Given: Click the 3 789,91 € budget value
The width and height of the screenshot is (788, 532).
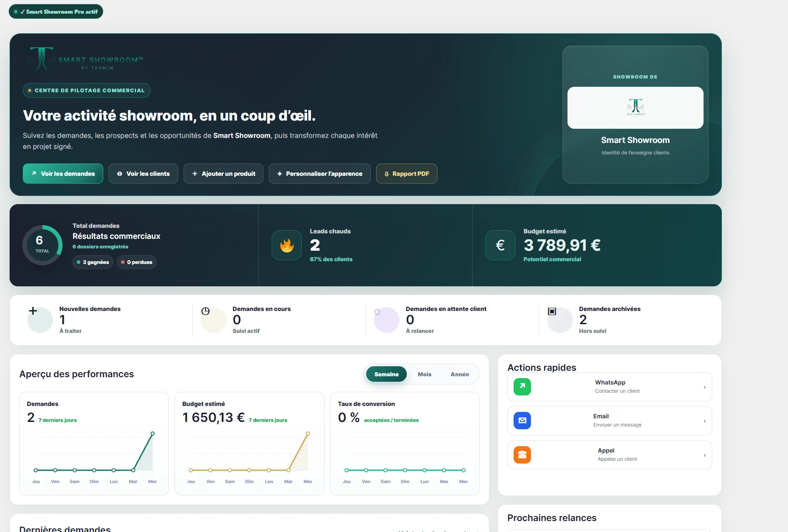Looking at the screenshot, I should tap(562, 245).
